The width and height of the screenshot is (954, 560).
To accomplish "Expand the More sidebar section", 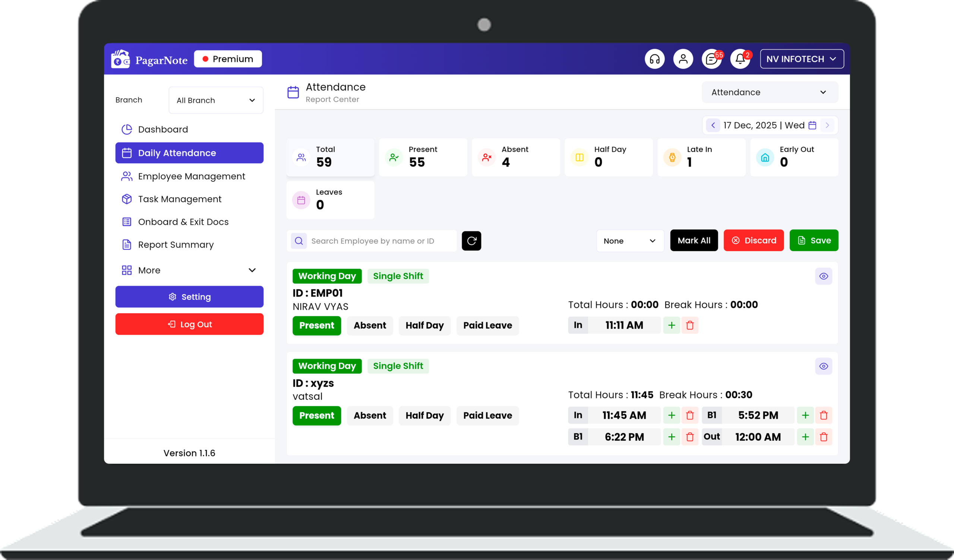I will 189,270.
